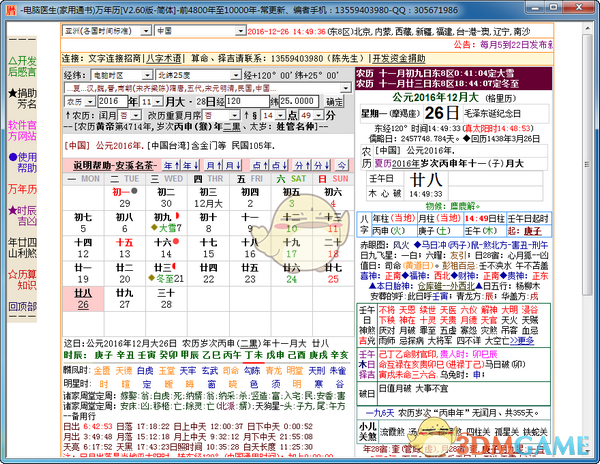Click the 点↑ hour up button
This screenshot has width=600, height=464.
tap(259, 165)
